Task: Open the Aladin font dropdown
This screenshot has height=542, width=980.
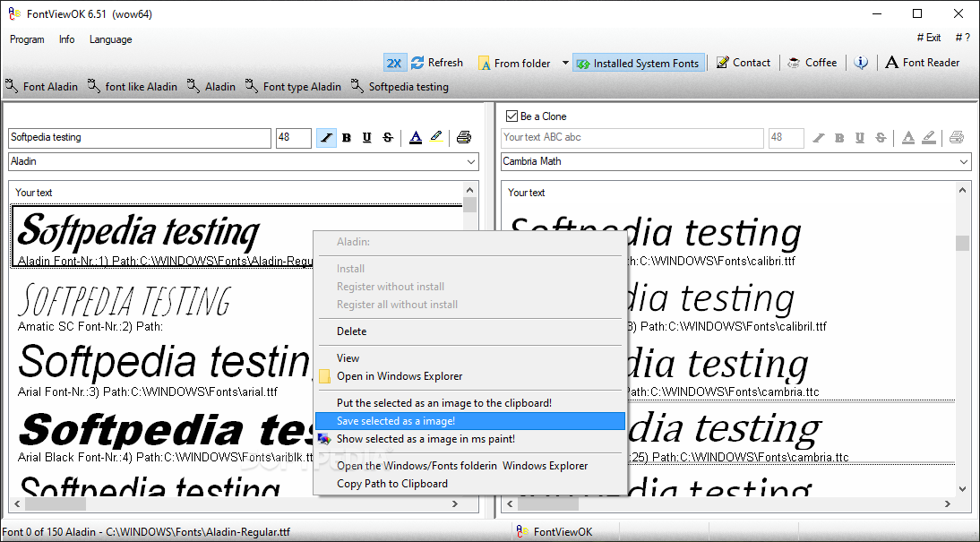Action: pos(470,161)
